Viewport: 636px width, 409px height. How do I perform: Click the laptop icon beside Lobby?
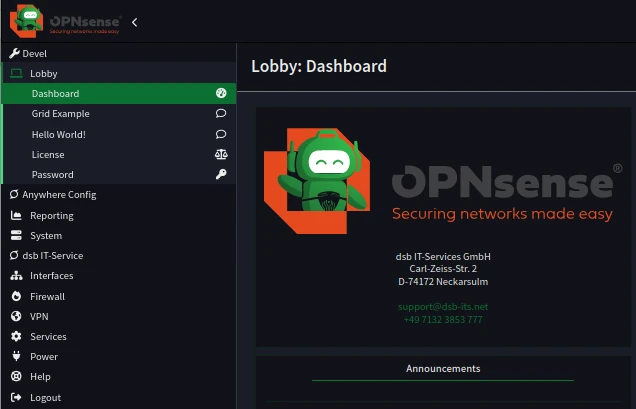point(16,73)
